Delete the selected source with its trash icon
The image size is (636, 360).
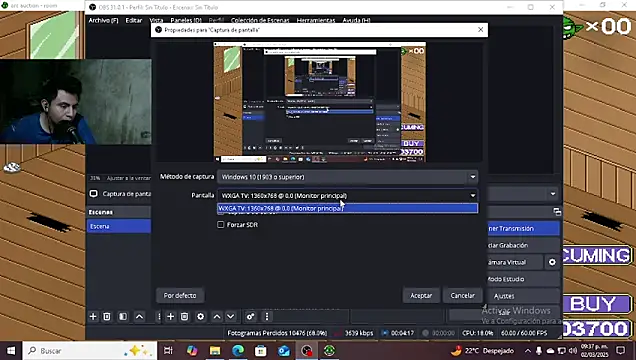tap(184, 317)
